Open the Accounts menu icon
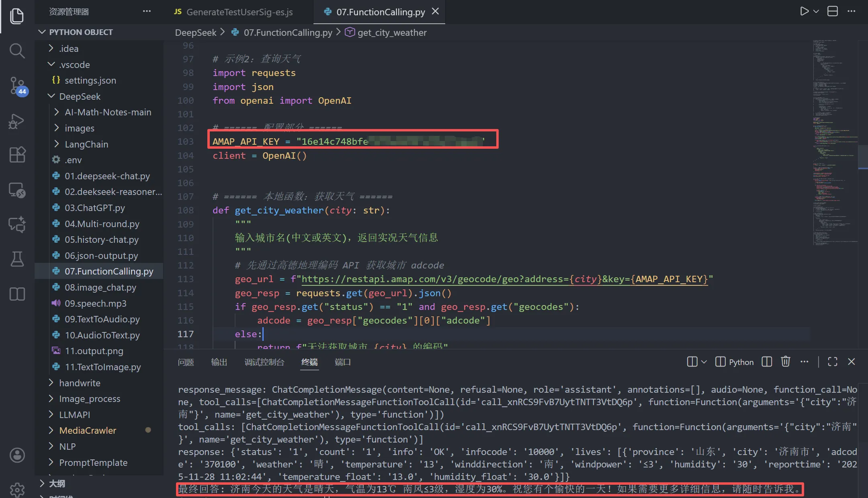868x498 pixels. click(x=17, y=455)
